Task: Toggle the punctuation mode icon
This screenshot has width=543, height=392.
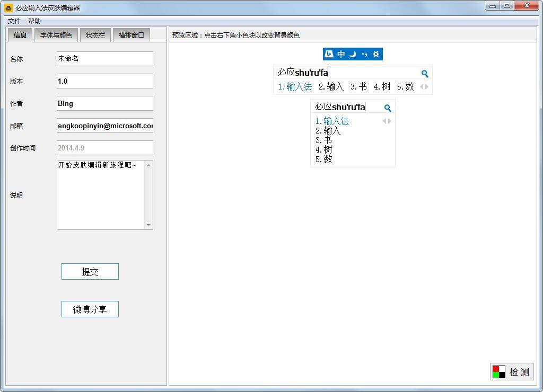Action: click(364, 54)
